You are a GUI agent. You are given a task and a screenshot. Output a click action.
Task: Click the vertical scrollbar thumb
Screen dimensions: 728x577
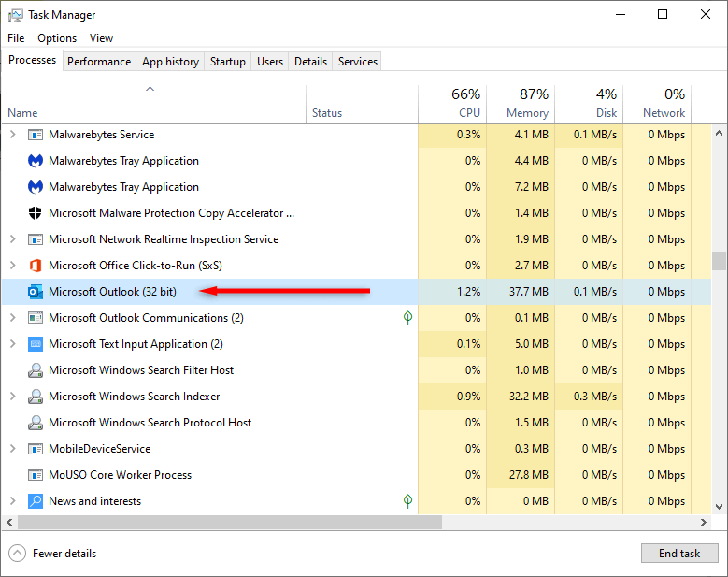pos(719,260)
